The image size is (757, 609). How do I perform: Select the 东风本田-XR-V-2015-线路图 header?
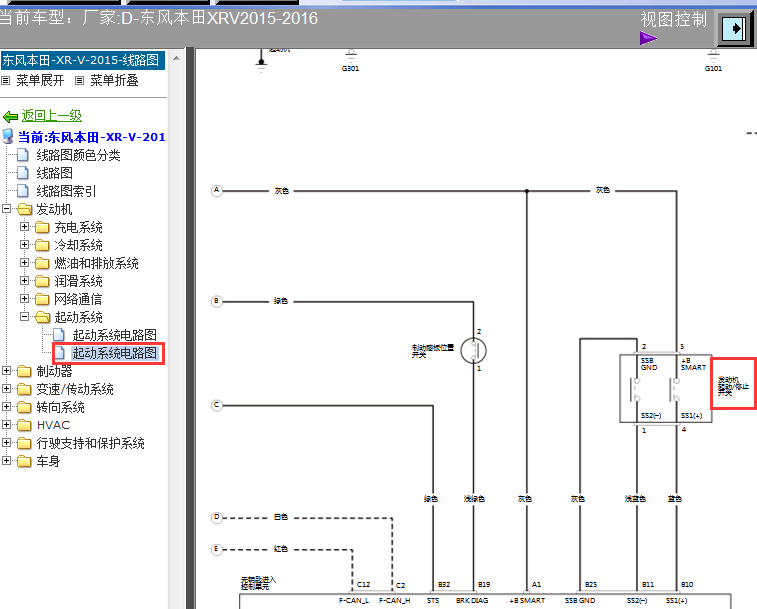pos(83,60)
